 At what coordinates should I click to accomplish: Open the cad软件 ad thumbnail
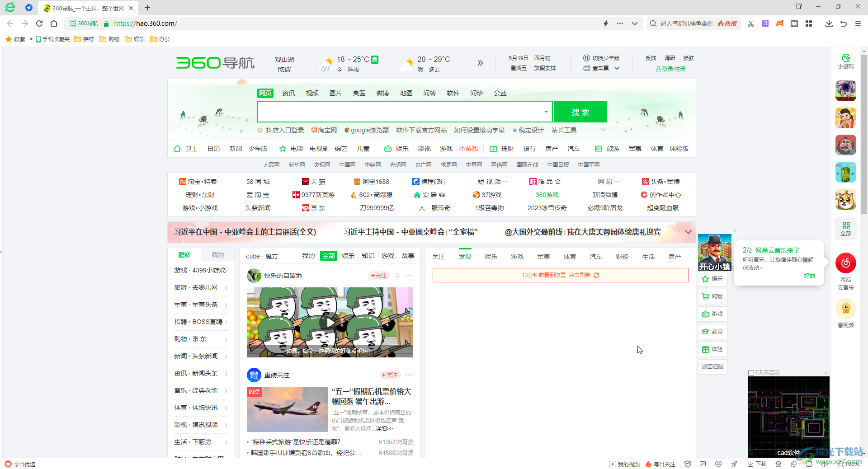(x=788, y=417)
